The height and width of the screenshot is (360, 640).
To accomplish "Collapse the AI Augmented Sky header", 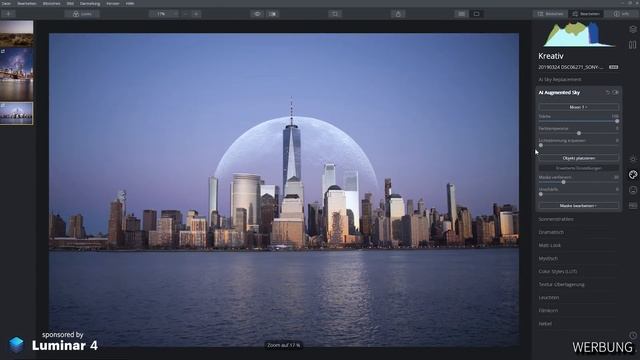I will (559, 93).
